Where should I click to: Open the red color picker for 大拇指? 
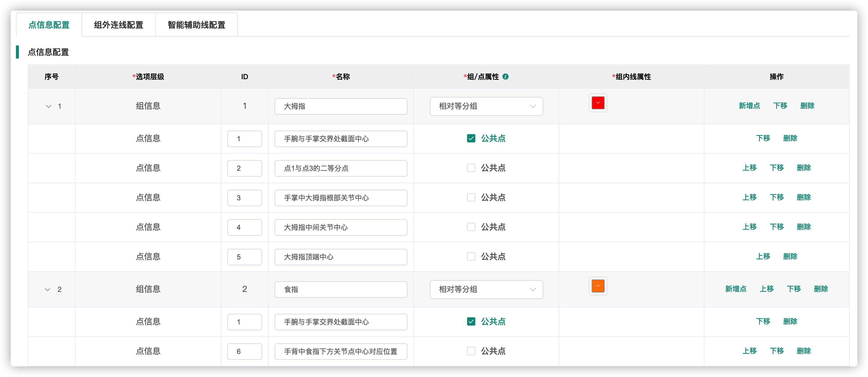(598, 103)
